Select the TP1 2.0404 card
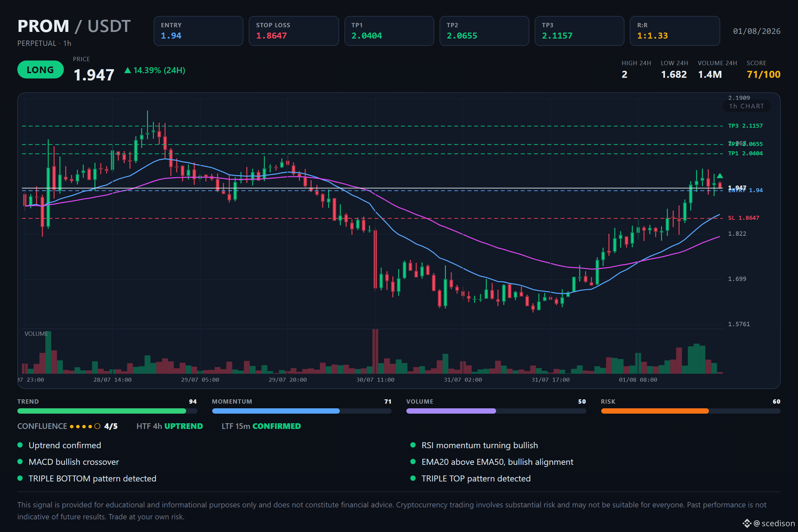 [x=389, y=31]
